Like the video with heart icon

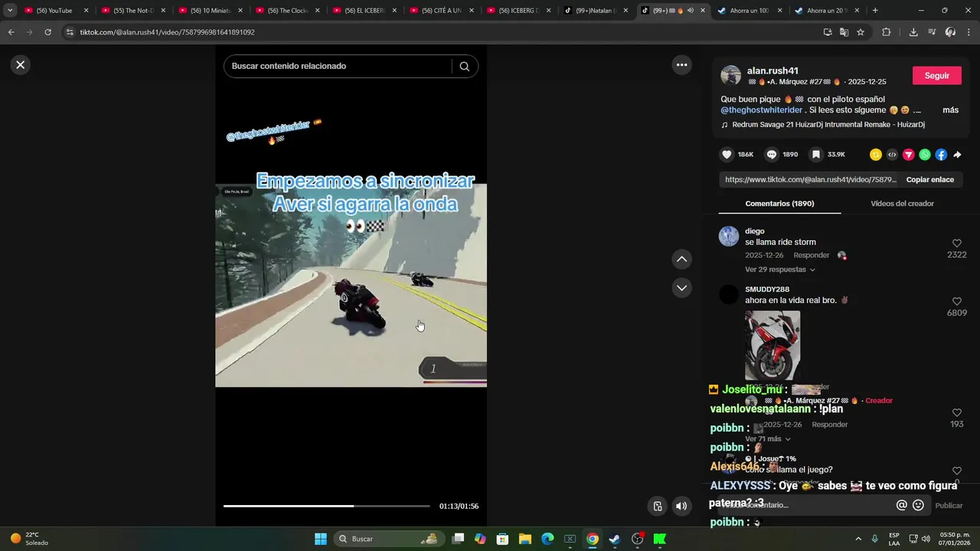[x=727, y=155]
